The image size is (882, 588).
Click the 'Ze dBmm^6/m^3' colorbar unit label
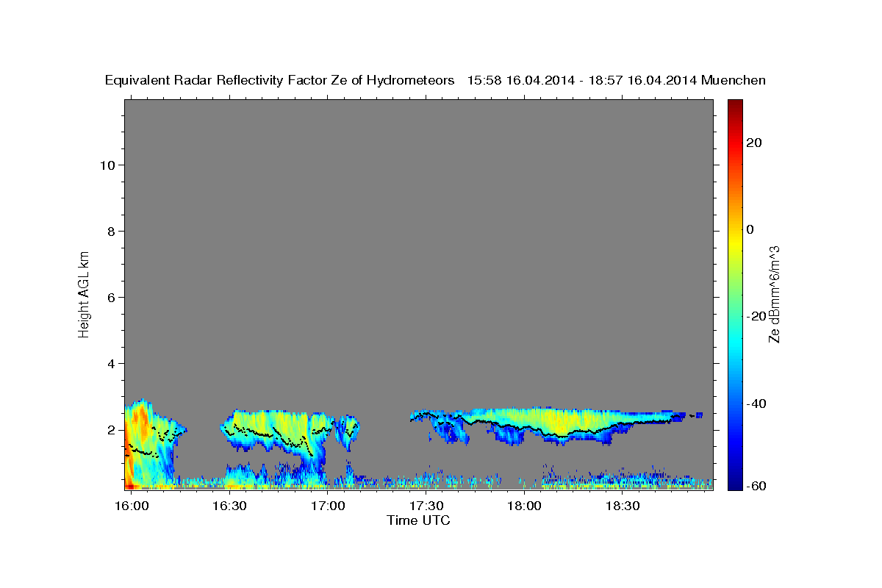click(774, 294)
